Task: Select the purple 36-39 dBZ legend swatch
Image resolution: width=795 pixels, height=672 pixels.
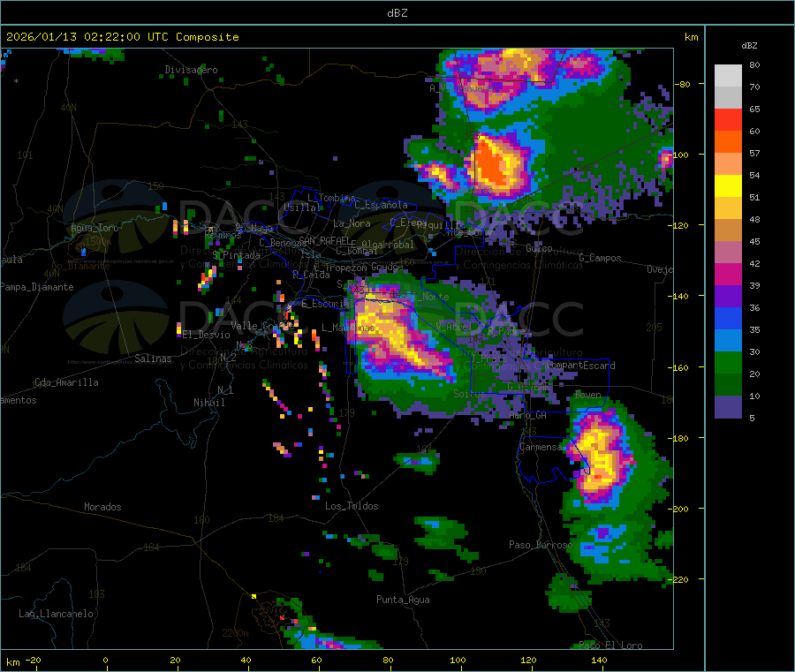Action: click(x=728, y=297)
